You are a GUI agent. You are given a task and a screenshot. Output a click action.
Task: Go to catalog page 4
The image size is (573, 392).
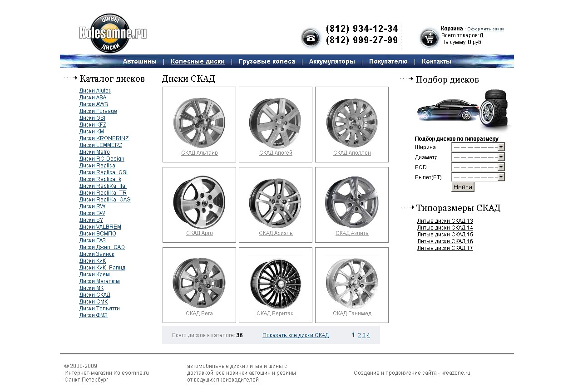click(368, 335)
